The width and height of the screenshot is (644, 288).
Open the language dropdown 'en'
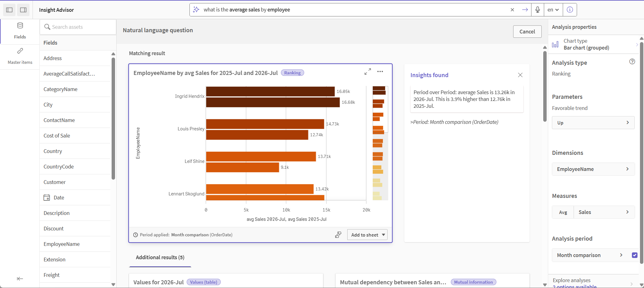tap(553, 10)
